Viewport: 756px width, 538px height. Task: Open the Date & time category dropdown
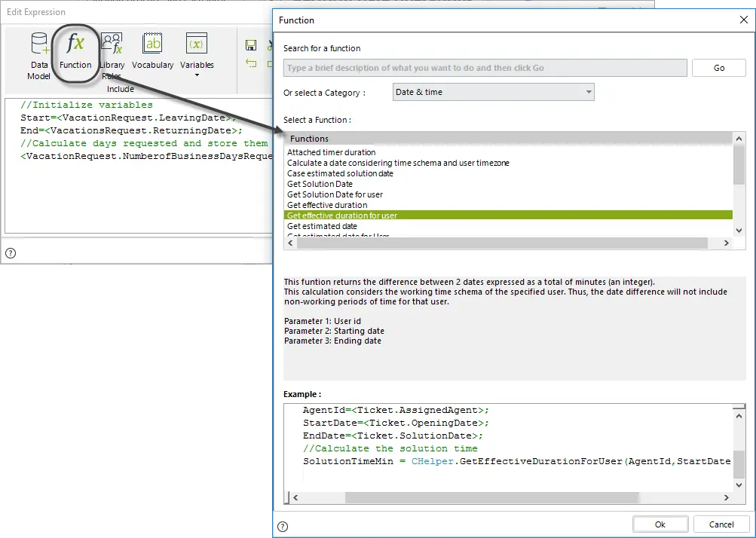[x=493, y=92]
